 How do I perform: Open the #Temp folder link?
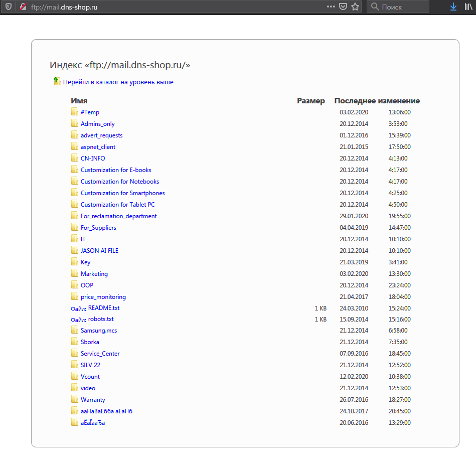(x=90, y=112)
